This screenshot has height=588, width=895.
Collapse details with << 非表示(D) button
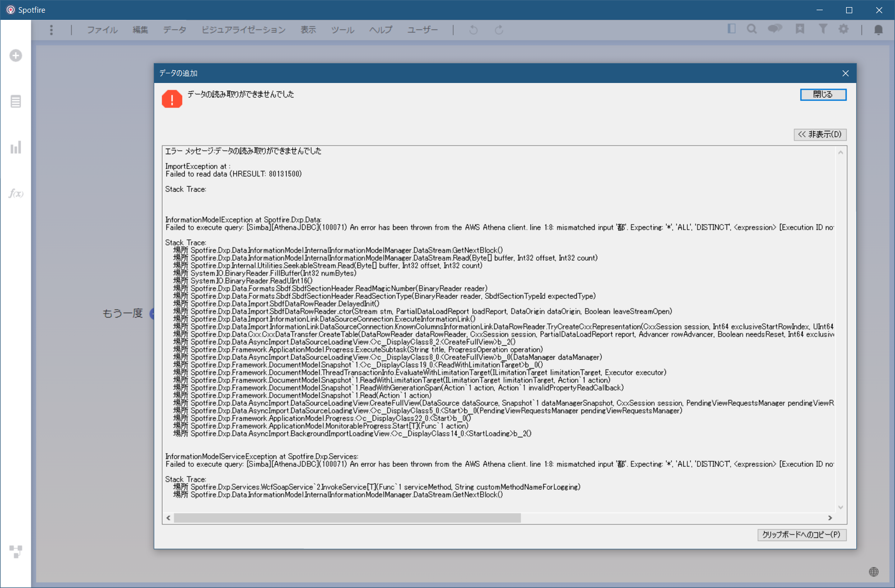[820, 134]
